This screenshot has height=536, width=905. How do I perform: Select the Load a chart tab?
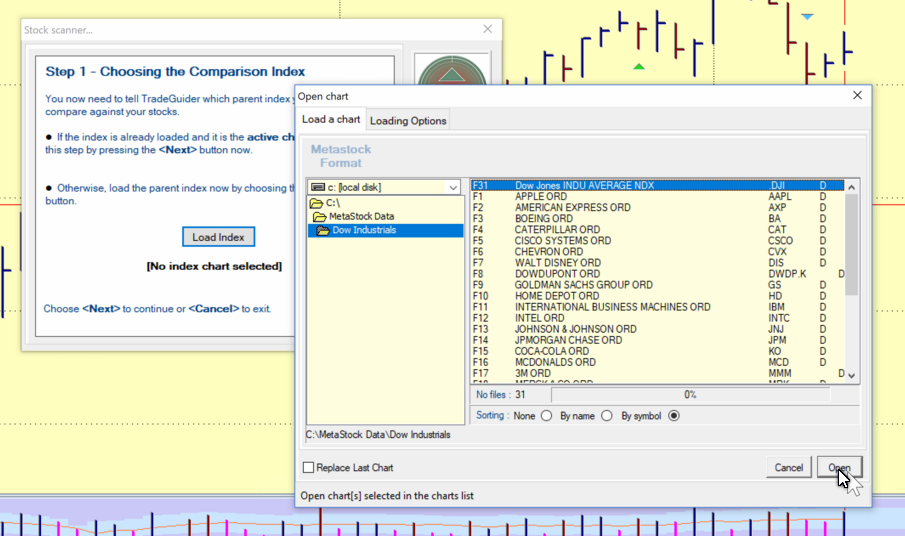pos(331,119)
